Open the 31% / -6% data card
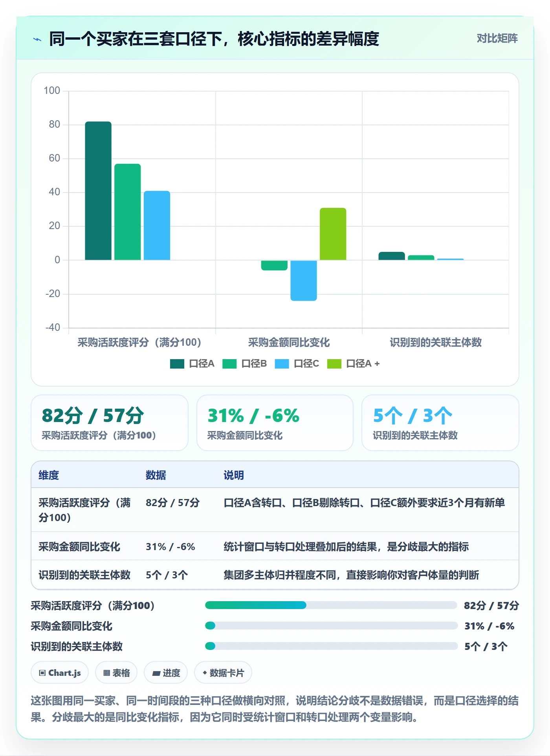This screenshot has height=756, width=550. click(x=275, y=423)
